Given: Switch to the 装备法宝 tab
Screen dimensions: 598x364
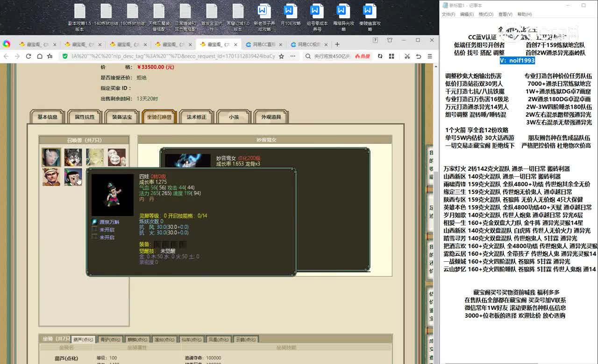Looking at the screenshot, I should (x=122, y=117).
